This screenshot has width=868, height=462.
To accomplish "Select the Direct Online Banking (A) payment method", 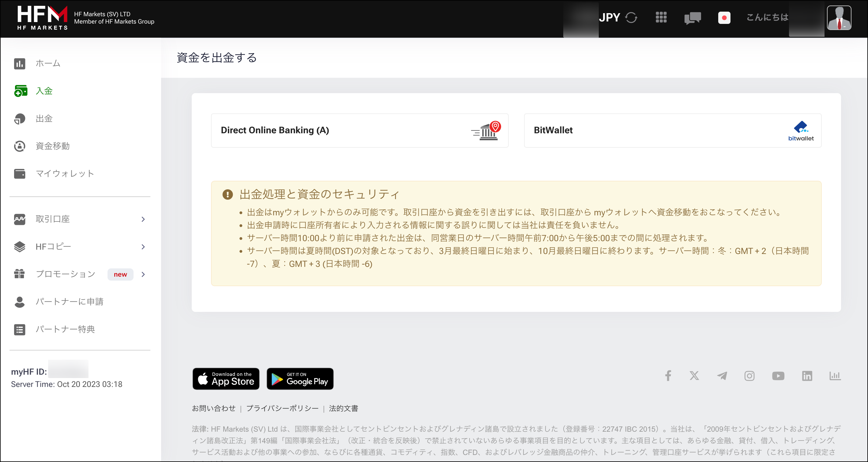I will [x=359, y=131].
